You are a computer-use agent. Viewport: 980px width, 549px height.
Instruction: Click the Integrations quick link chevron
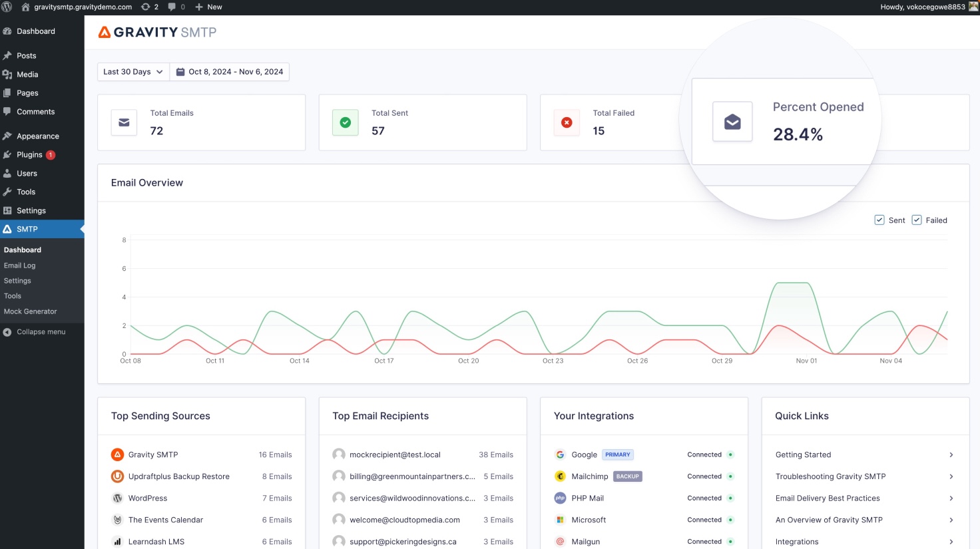[951, 542]
